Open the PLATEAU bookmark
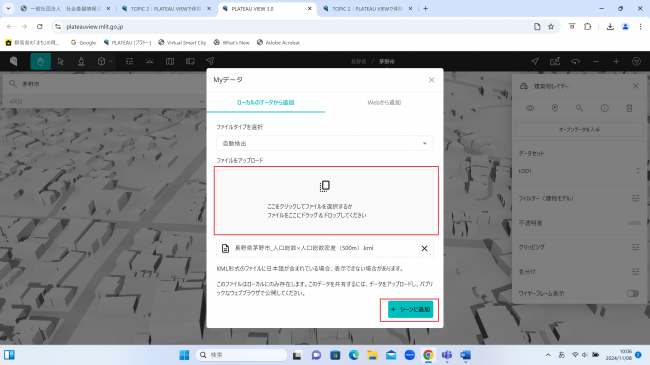Screen dimensions: 650x365 (x=127, y=42)
